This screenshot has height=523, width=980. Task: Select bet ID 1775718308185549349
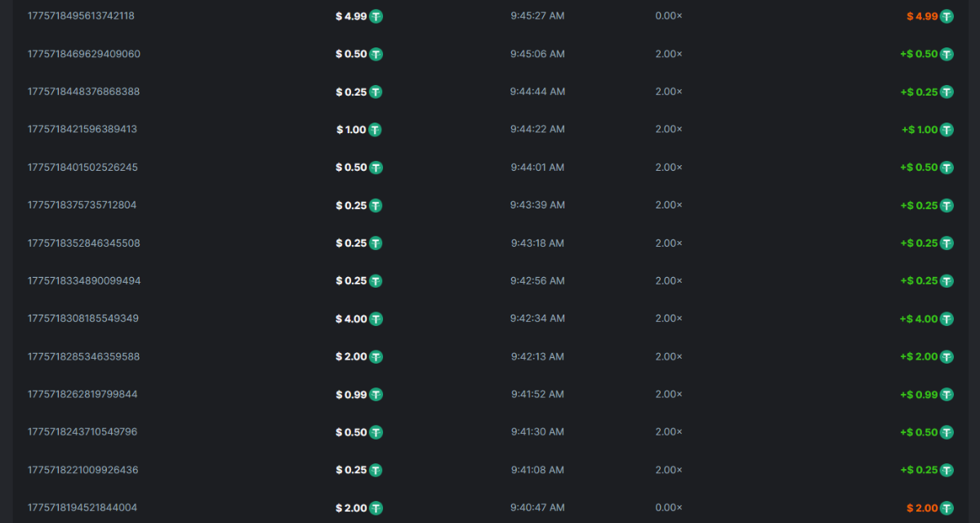82,319
